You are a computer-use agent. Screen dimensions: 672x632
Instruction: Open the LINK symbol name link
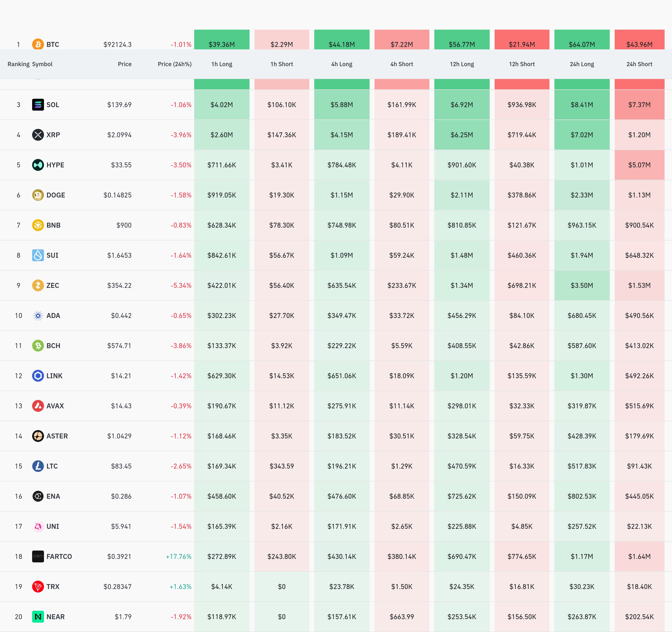coord(54,375)
